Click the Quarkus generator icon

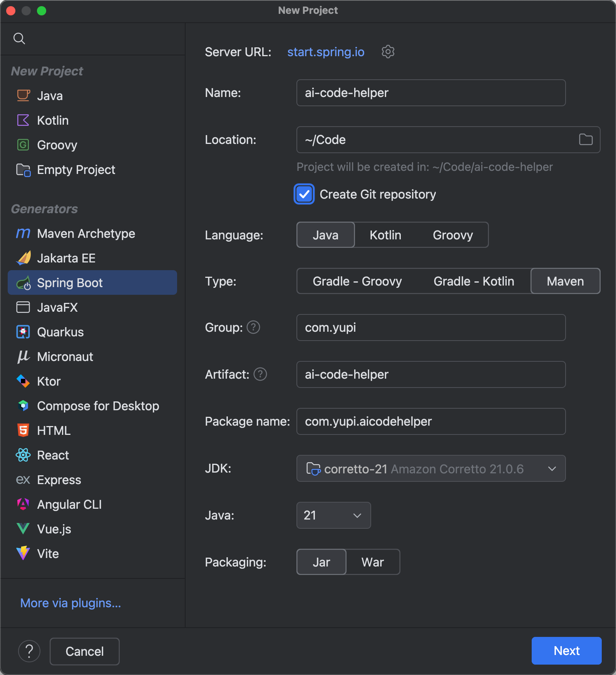(x=23, y=332)
